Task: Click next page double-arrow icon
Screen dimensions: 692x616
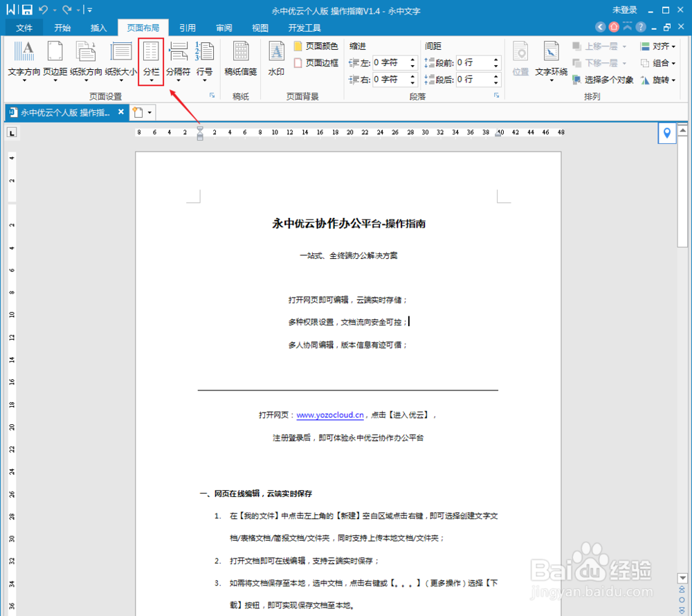Action: pos(682,610)
